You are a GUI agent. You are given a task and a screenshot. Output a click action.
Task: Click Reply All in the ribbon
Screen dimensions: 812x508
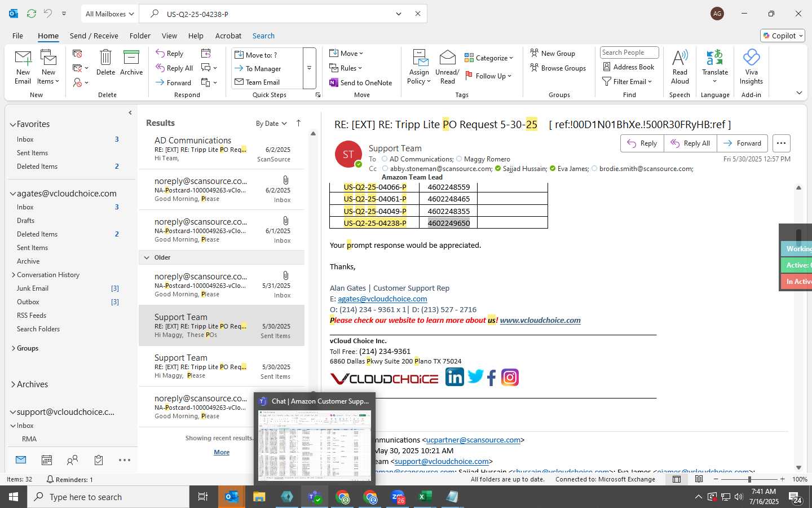pos(175,68)
